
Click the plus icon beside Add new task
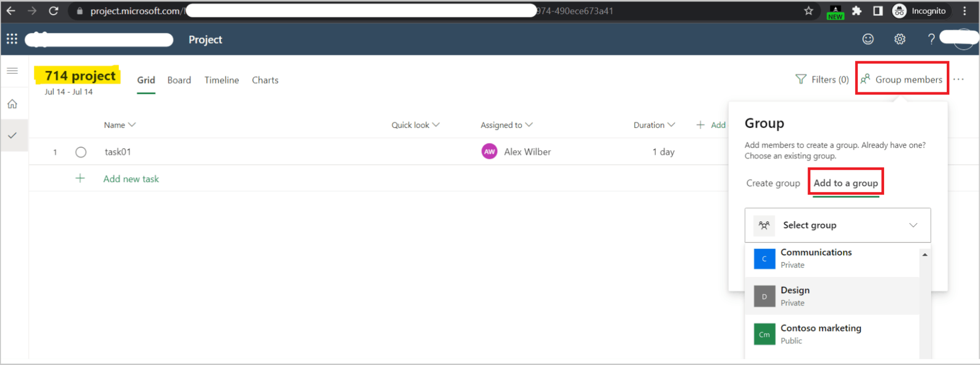click(x=80, y=178)
